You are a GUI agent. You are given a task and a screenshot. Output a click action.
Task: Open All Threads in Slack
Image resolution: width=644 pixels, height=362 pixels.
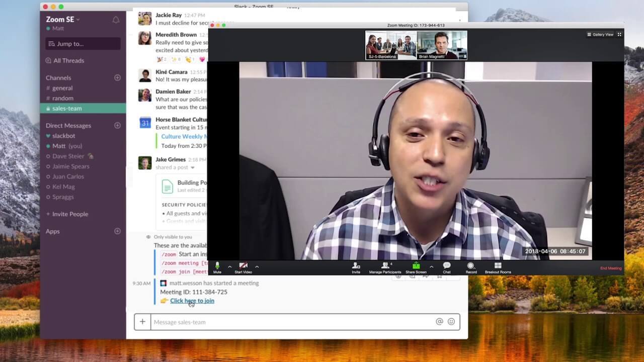65,60
